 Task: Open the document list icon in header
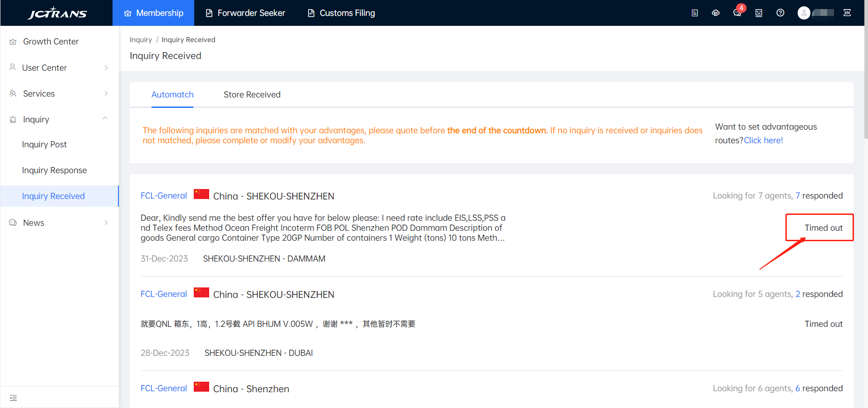coord(694,13)
